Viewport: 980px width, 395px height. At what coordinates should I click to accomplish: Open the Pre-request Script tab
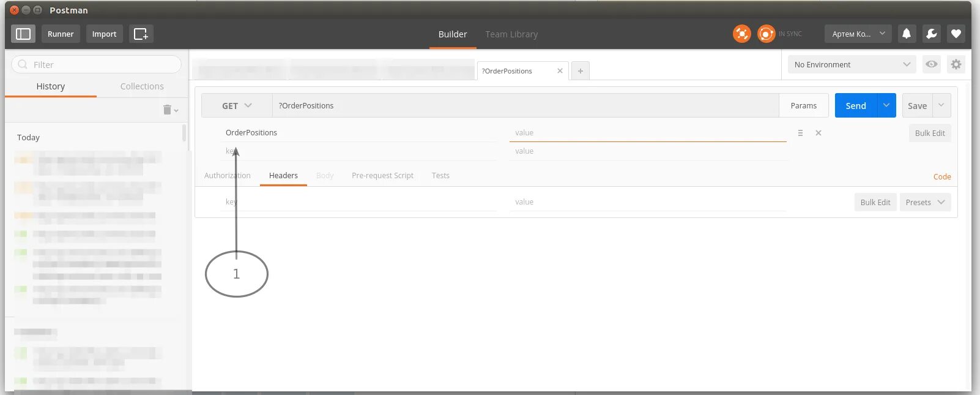[x=382, y=175]
